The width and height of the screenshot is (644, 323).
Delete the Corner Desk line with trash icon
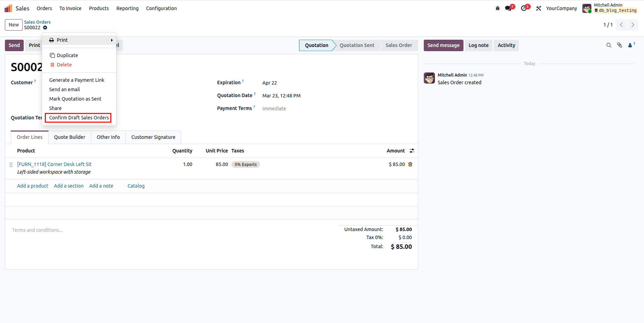tap(410, 164)
